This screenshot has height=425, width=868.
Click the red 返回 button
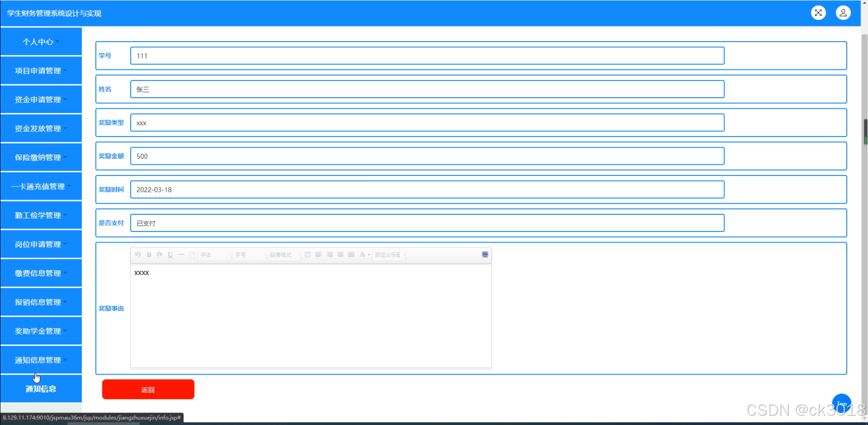tap(148, 389)
